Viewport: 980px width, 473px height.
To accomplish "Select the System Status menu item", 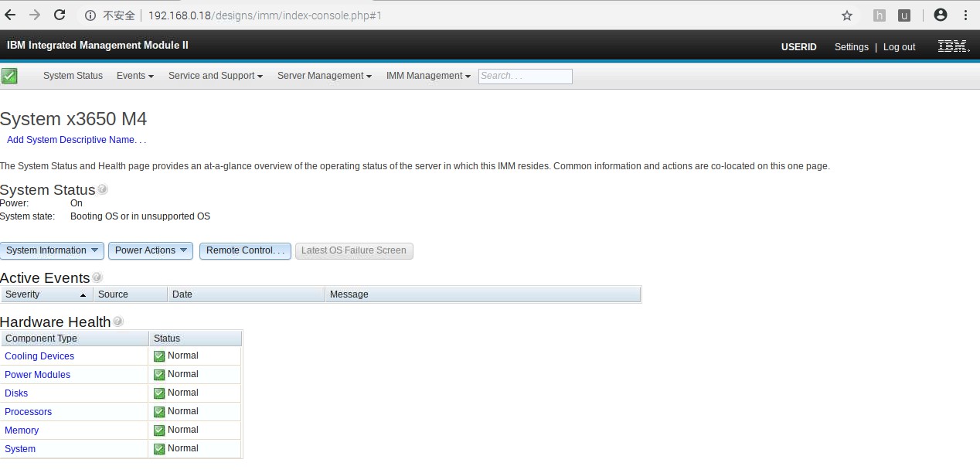I will click(72, 75).
